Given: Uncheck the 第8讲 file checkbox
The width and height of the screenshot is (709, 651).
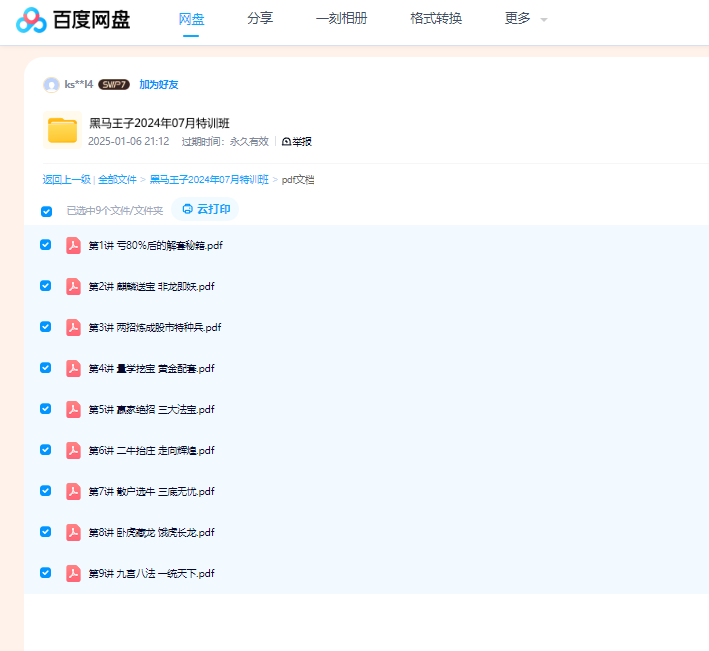Looking at the screenshot, I should click(x=45, y=532).
